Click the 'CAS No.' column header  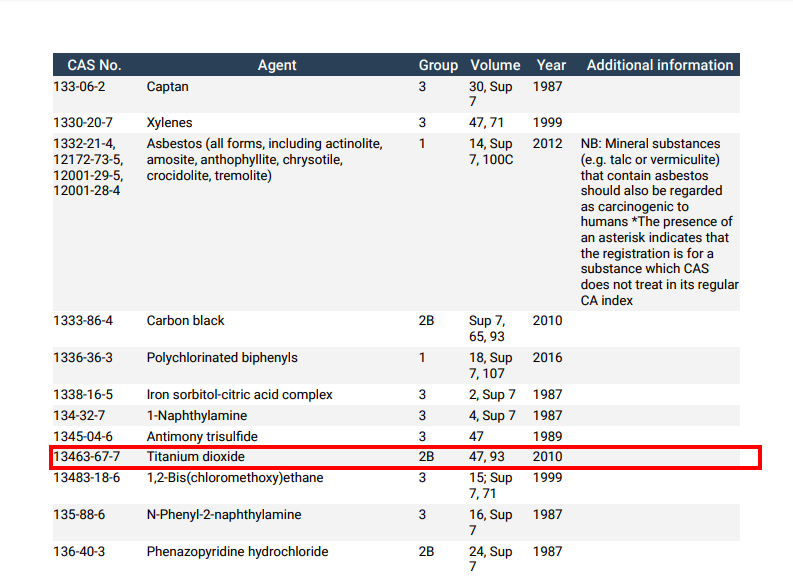[x=94, y=65]
